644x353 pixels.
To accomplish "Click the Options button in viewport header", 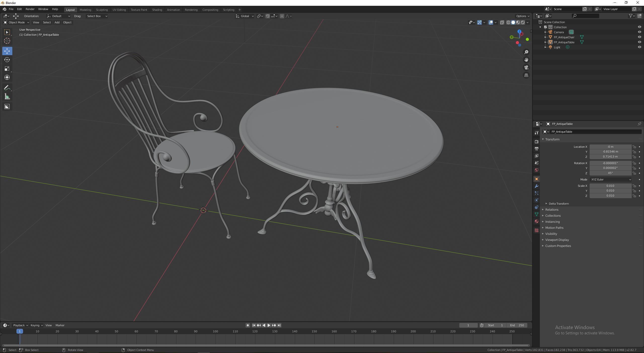I will [x=522, y=16].
